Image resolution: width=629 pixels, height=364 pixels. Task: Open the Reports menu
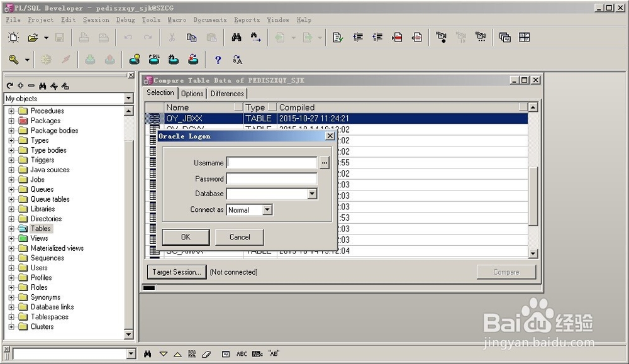[247, 19]
